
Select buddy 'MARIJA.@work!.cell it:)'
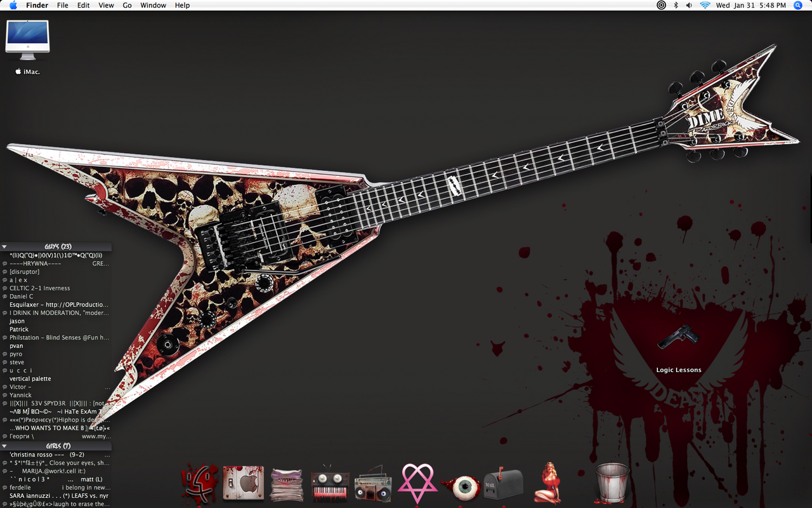[x=56, y=471]
